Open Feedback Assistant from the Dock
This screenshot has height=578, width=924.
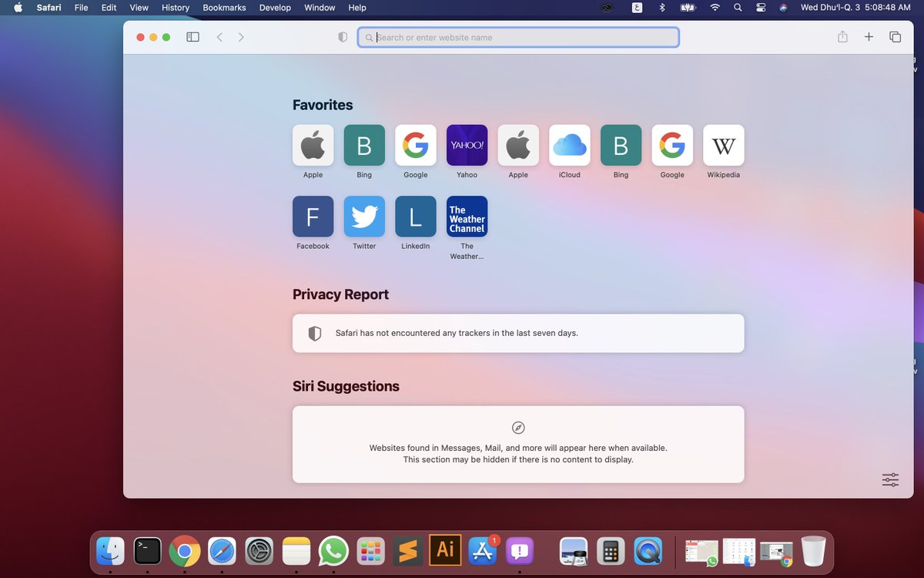click(521, 551)
